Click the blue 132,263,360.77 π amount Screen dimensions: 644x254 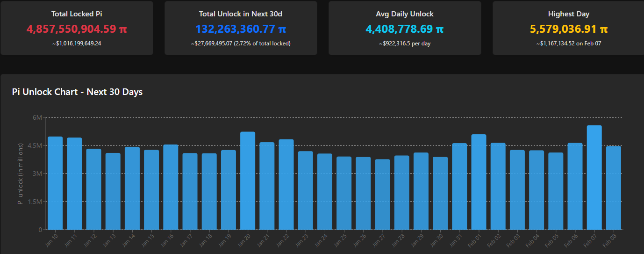pos(241,29)
